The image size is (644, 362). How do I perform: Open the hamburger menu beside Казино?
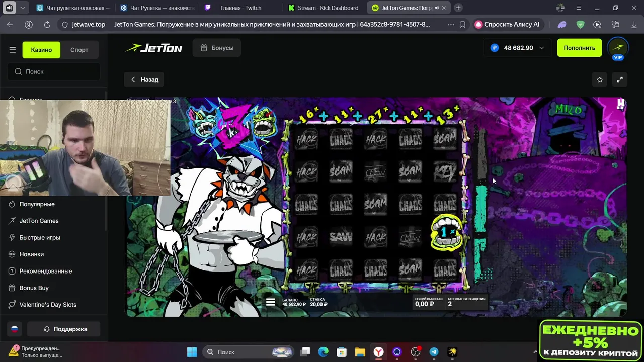(x=13, y=50)
